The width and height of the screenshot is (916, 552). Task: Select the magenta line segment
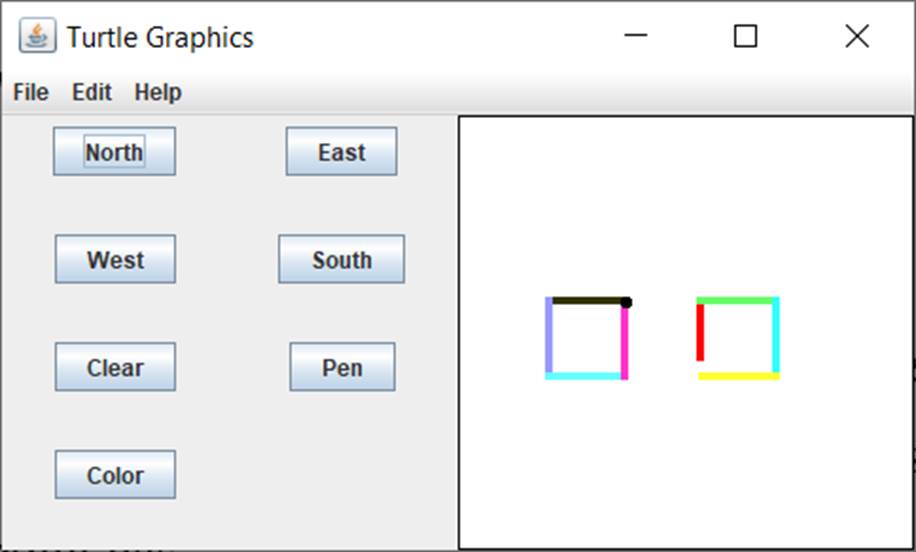click(624, 342)
